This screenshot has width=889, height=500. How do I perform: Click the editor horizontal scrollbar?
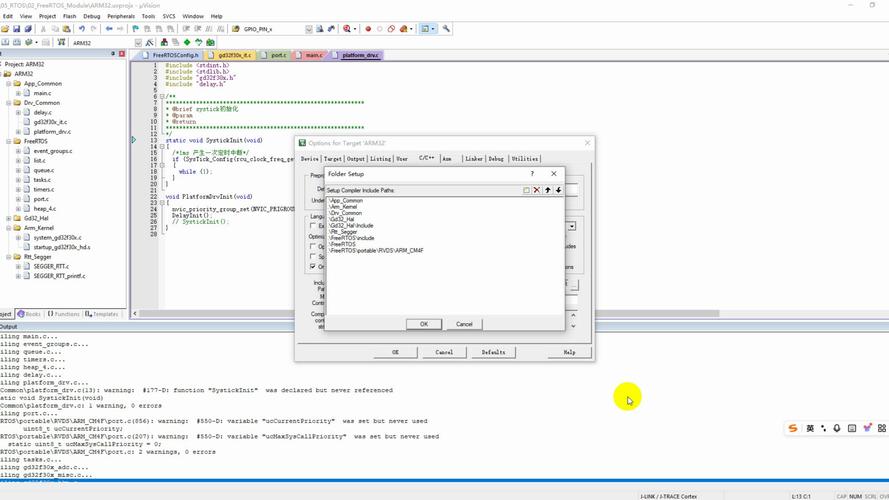point(429,313)
